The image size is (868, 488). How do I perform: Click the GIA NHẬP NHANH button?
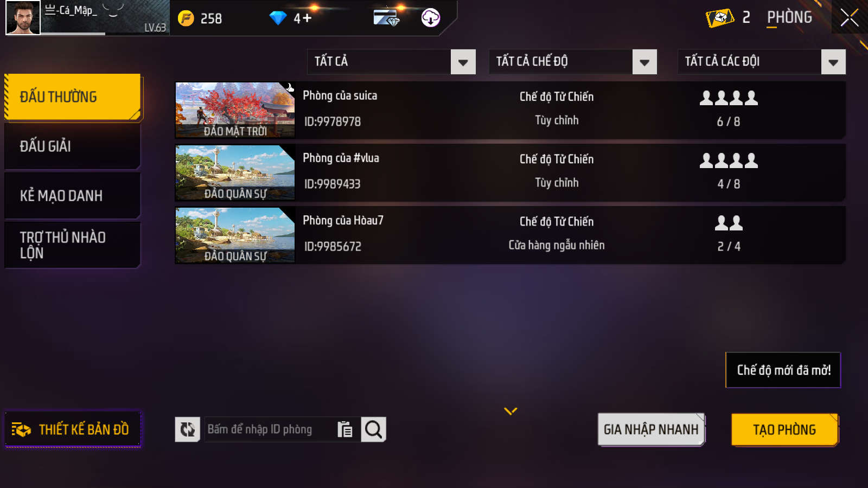(651, 429)
